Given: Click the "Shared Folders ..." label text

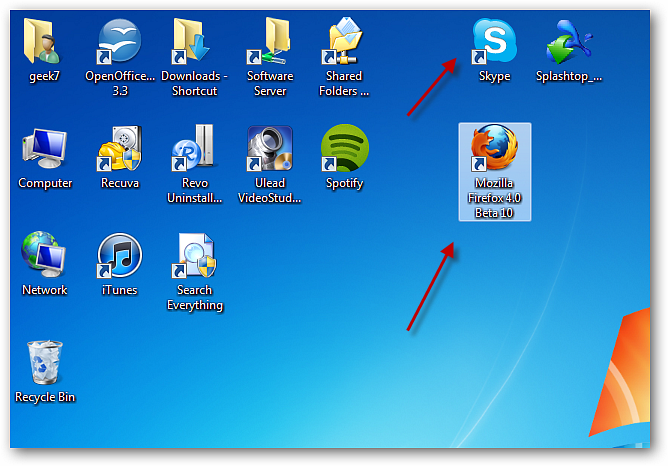Looking at the screenshot, I should click(x=344, y=83).
